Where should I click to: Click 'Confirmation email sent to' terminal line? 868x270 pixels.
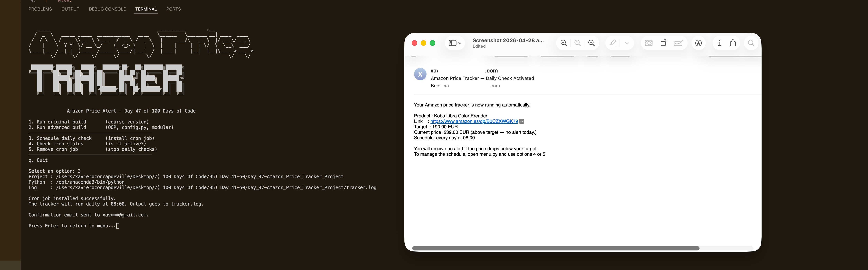(x=89, y=215)
